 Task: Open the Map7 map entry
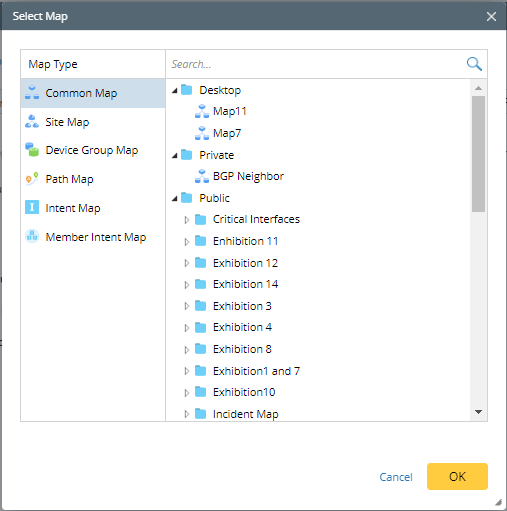coord(227,133)
